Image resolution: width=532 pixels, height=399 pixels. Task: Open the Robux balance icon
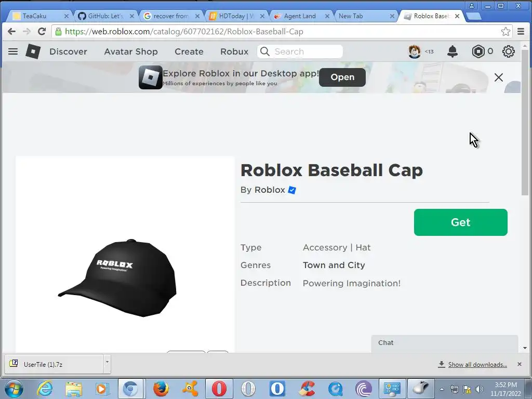tap(478, 51)
